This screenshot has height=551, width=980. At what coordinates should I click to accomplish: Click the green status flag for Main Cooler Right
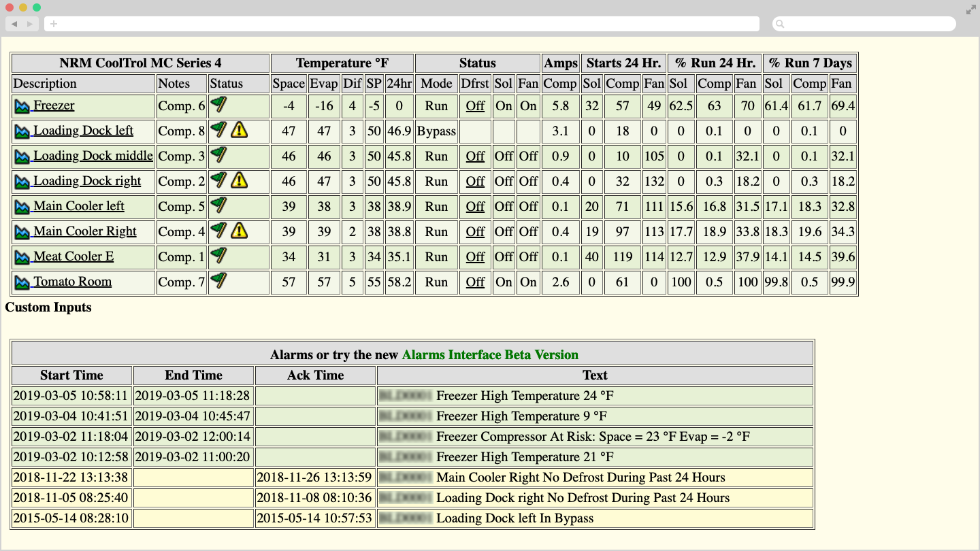218,230
